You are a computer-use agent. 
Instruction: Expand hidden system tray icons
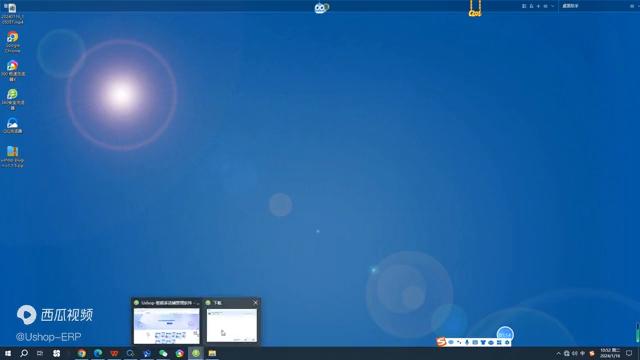pos(558,353)
